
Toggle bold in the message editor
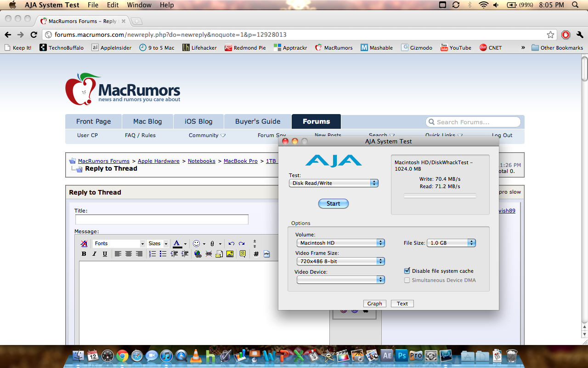(84, 254)
